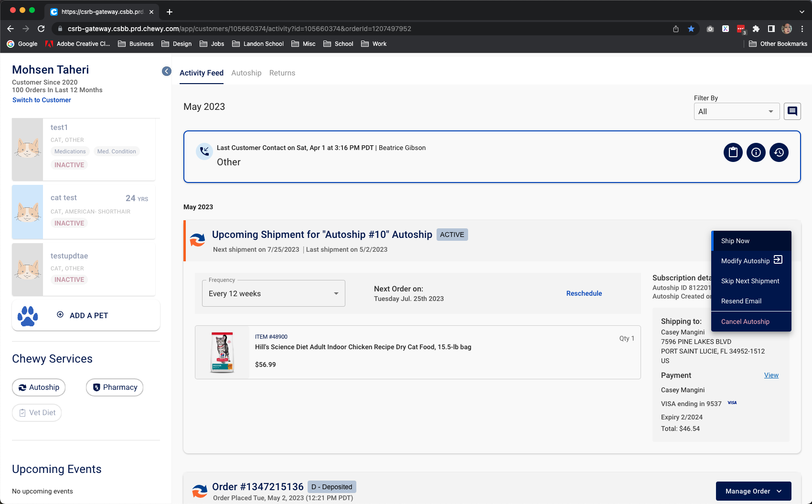Image resolution: width=812 pixels, height=504 pixels.
Task: Click the Chrome profile avatar
Action: click(x=787, y=29)
